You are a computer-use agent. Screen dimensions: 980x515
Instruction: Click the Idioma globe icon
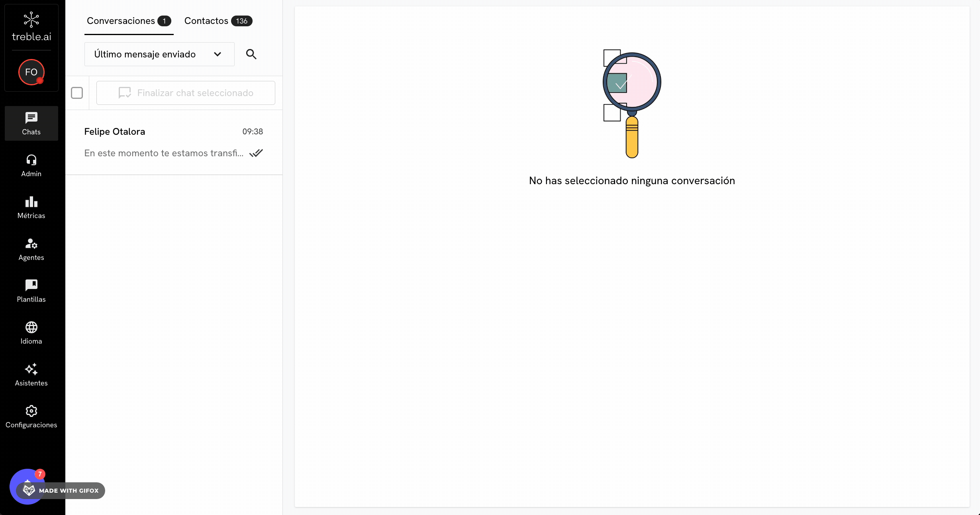coord(31,328)
